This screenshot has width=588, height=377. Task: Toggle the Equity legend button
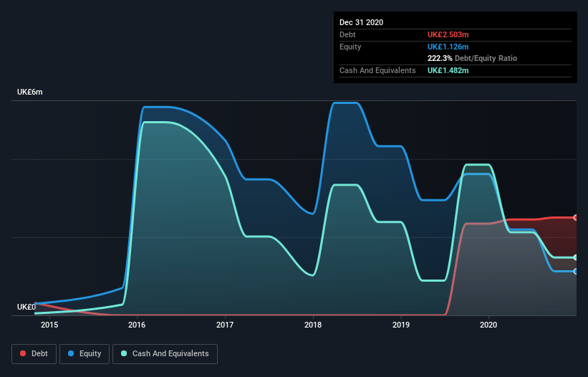point(85,354)
